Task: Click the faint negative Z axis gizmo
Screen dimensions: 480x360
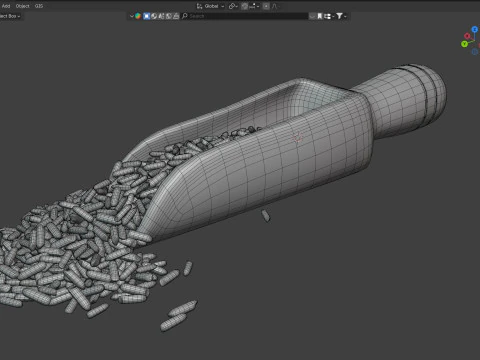Action: point(475,52)
